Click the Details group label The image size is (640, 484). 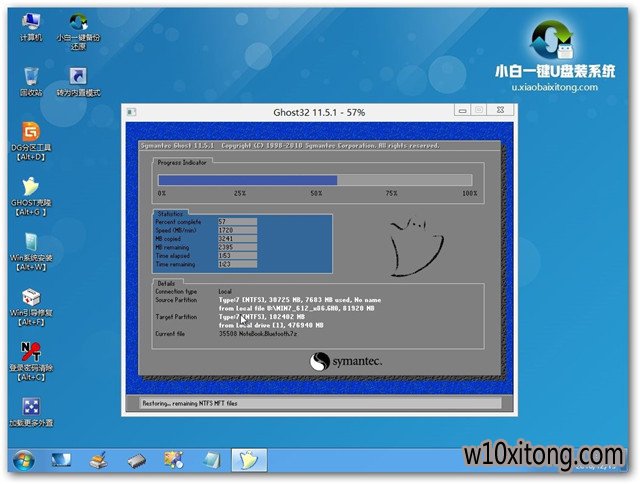pos(166,283)
